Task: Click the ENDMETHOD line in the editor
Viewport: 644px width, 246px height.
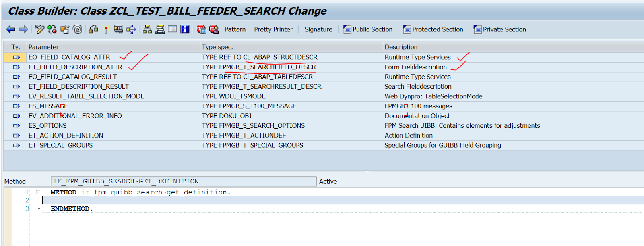Action: (72, 208)
